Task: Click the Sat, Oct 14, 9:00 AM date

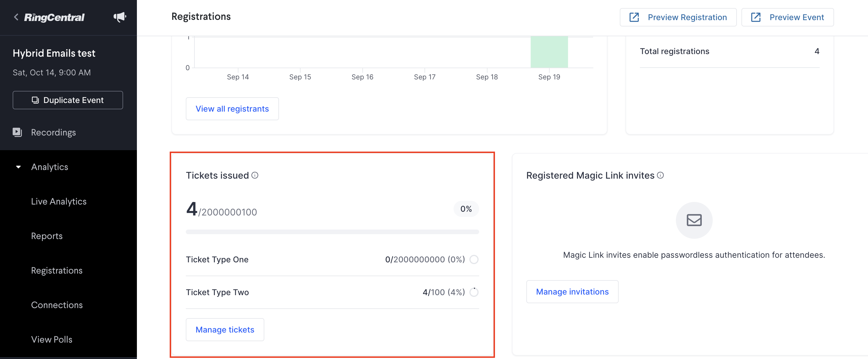Action: pyautogui.click(x=51, y=72)
